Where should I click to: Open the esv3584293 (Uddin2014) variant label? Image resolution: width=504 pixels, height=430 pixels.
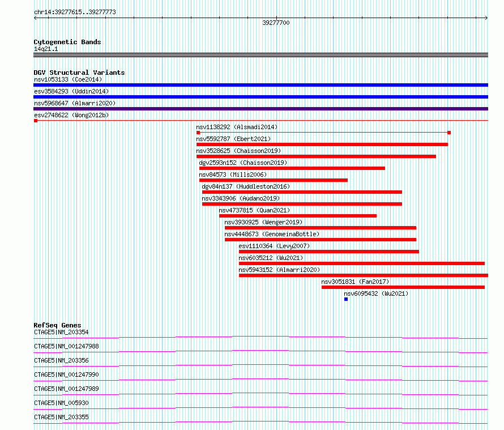(71, 91)
